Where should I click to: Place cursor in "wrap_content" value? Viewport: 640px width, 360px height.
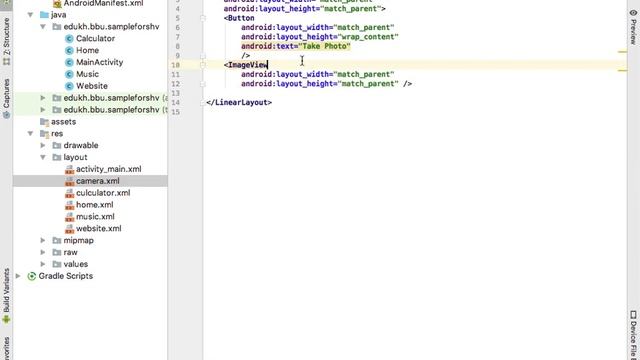click(368, 37)
